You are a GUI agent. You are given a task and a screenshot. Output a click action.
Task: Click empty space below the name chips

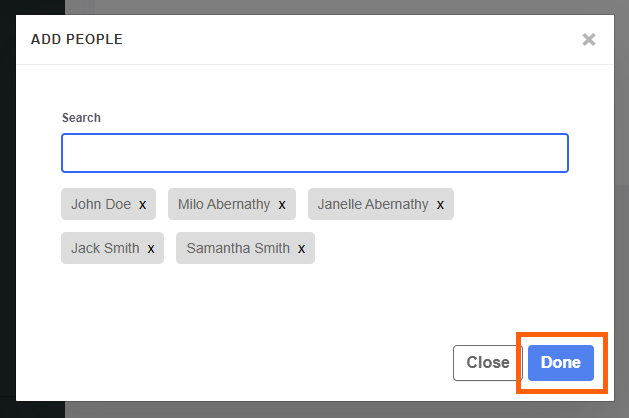click(x=315, y=305)
